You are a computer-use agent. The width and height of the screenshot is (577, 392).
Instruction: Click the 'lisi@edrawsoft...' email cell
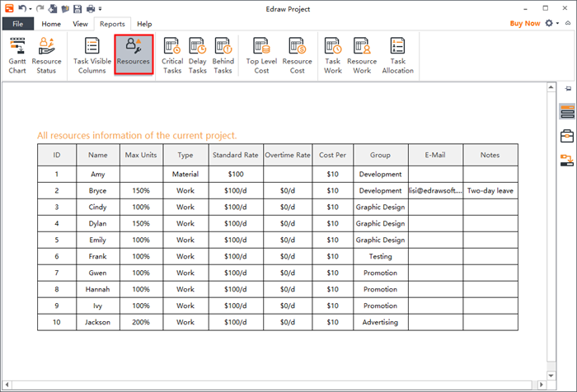pyautogui.click(x=435, y=190)
